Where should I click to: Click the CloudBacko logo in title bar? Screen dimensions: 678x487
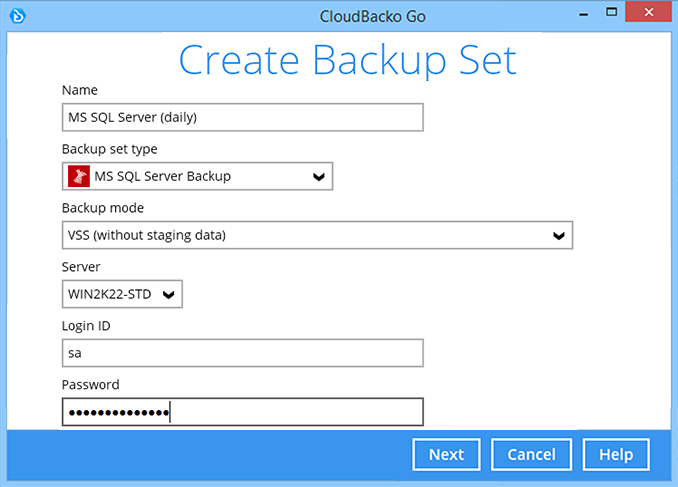tap(18, 16)
